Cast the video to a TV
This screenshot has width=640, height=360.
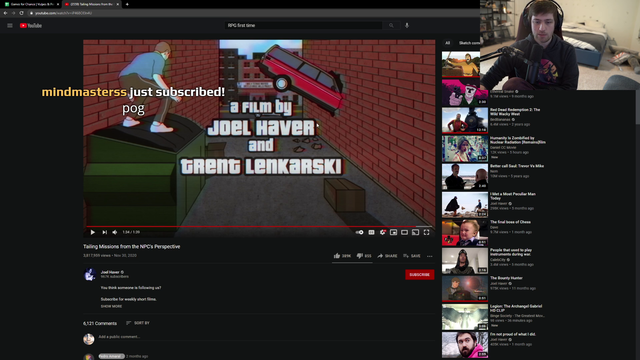coord(416,232)
